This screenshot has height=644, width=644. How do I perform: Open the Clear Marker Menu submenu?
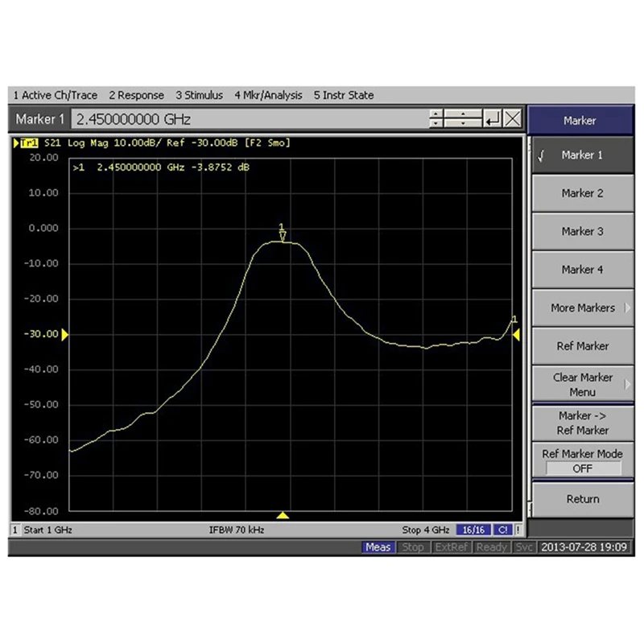[582, 384]
